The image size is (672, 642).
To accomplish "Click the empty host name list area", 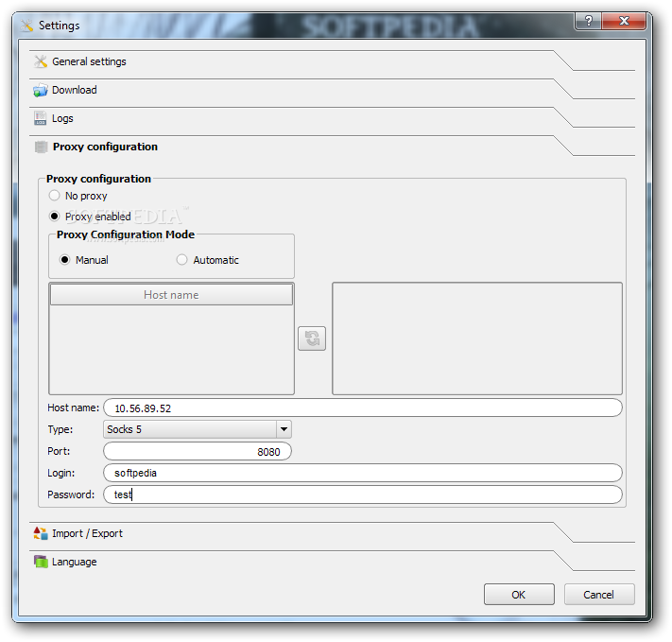I will point(171,349).
